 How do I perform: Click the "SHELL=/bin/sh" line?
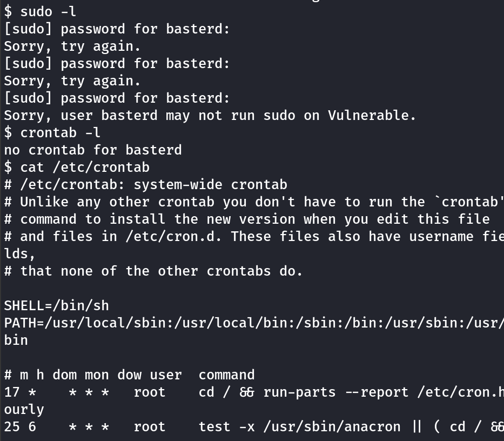[x=57, y=305]
